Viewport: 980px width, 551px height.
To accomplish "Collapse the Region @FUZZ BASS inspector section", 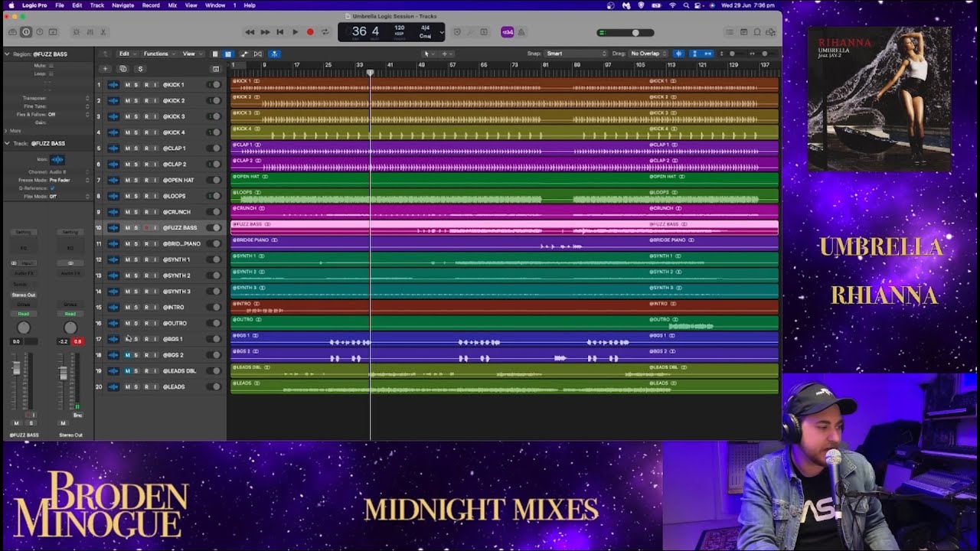I will (7, 54).
